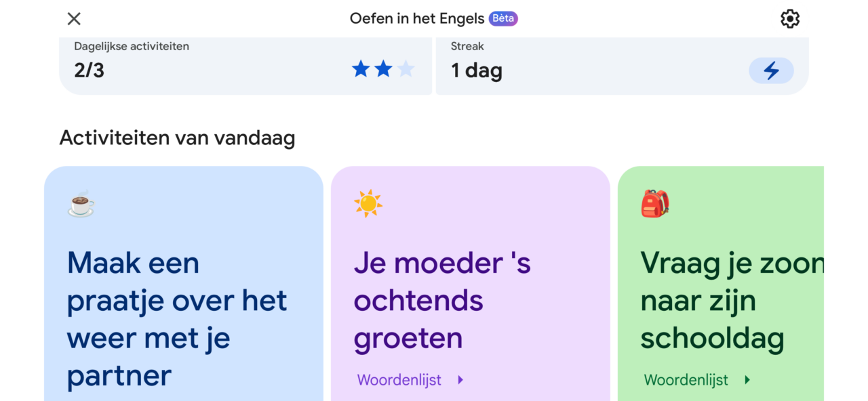Expand the purple Woordenlijst arrow
Viewport: 868px width, 401px height.
[460, 380]
